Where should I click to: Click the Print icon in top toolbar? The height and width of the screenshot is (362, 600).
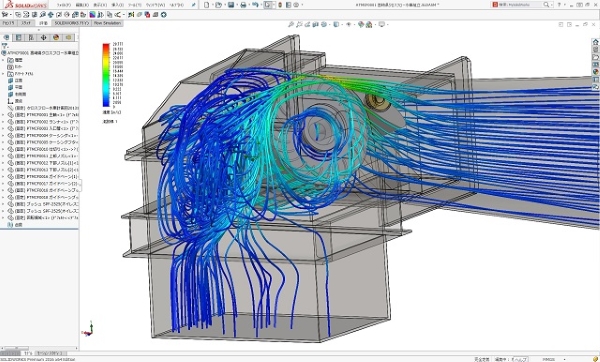tap(243, 5)
